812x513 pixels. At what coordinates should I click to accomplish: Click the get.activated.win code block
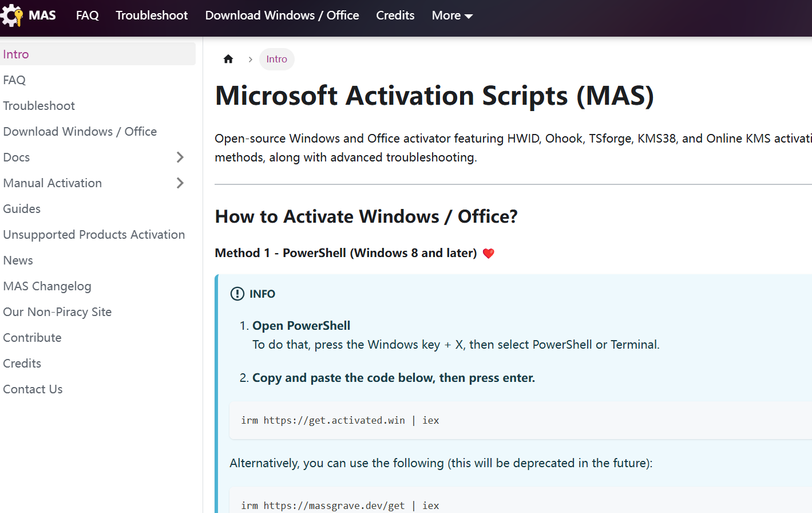(x=340, y=420)
